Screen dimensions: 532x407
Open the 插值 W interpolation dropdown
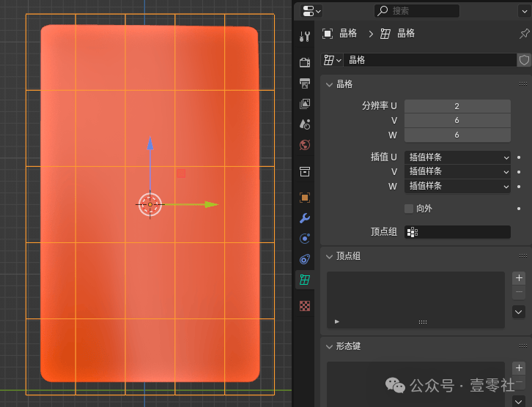coord(457,186)
